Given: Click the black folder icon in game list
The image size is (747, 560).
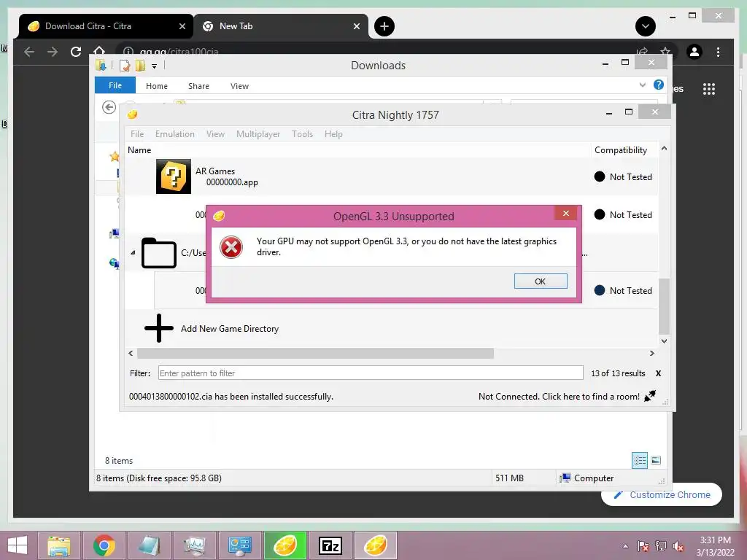Looking at the screenshot, I should (158, 252).
